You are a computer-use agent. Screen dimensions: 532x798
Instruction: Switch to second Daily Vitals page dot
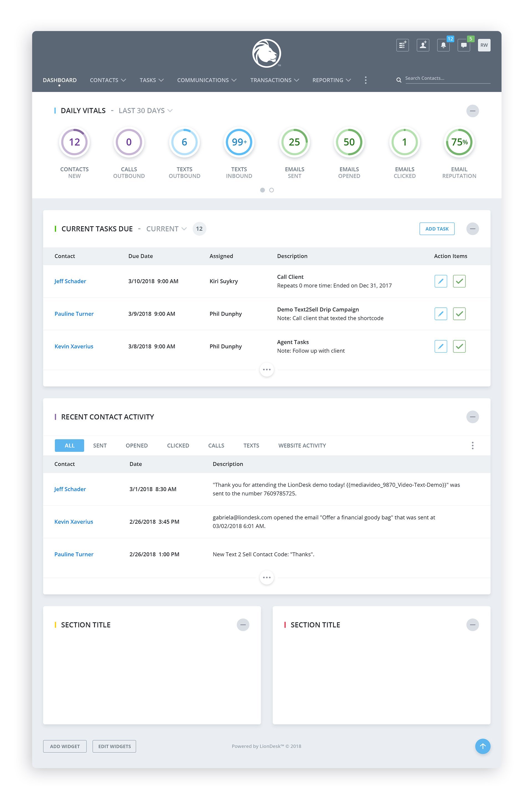(272, 190)
